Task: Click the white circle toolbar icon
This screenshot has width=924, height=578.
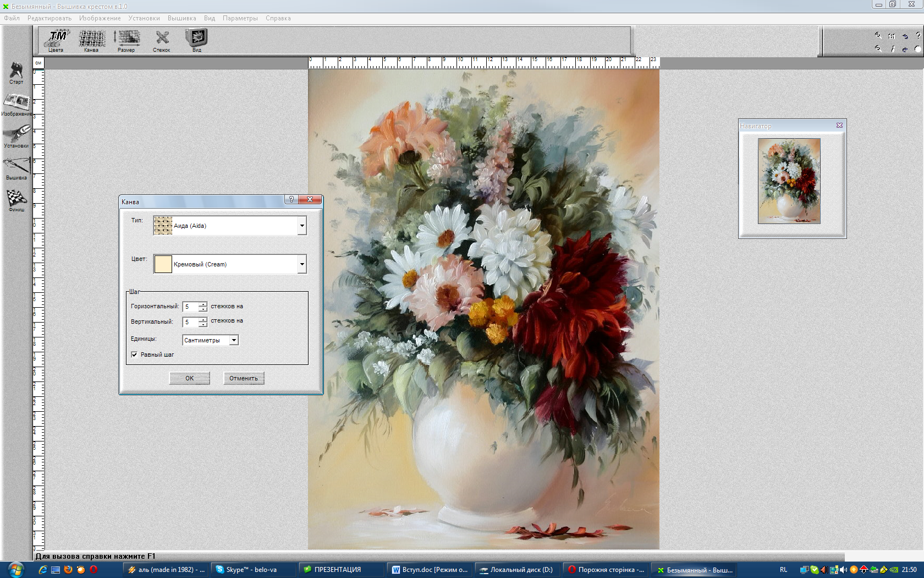Action: click(917, 49)
